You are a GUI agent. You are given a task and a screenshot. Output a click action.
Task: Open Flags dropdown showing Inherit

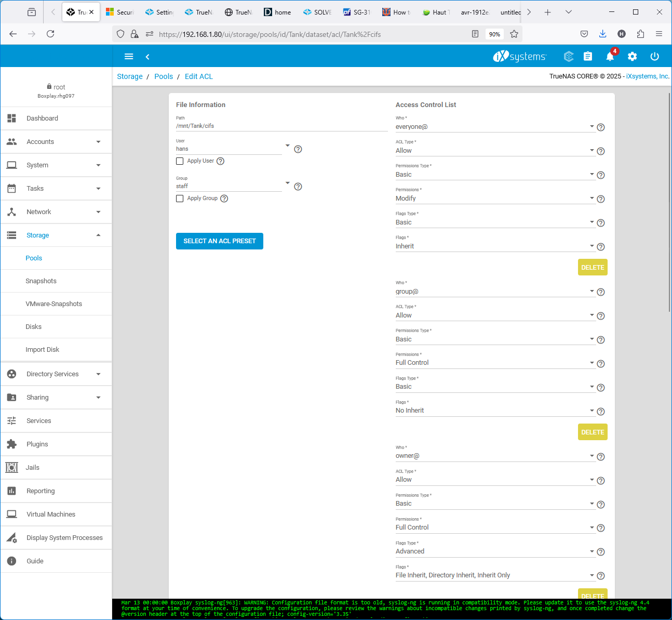495,246
